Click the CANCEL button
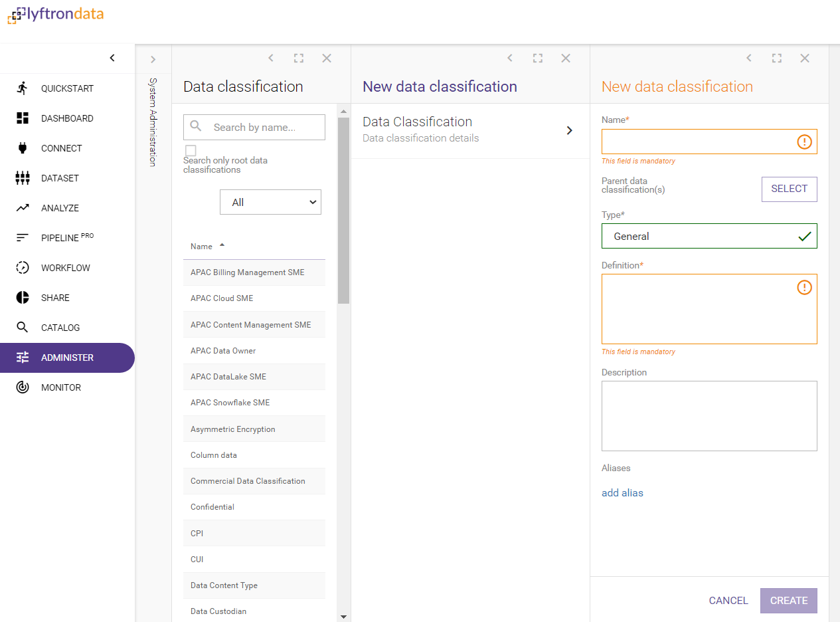The image size is (840, 622). point(728,601)
